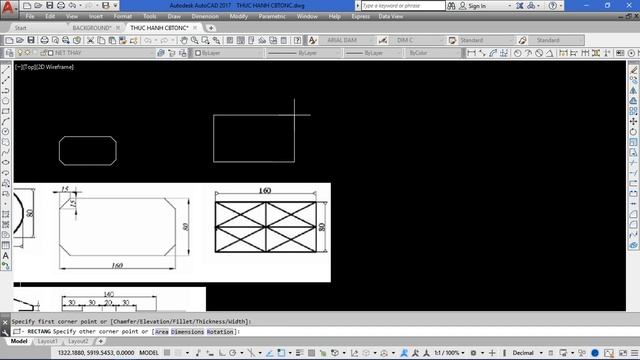Open the Modify menu
This screenshot has height=360, width=640.
coord(238,16)
